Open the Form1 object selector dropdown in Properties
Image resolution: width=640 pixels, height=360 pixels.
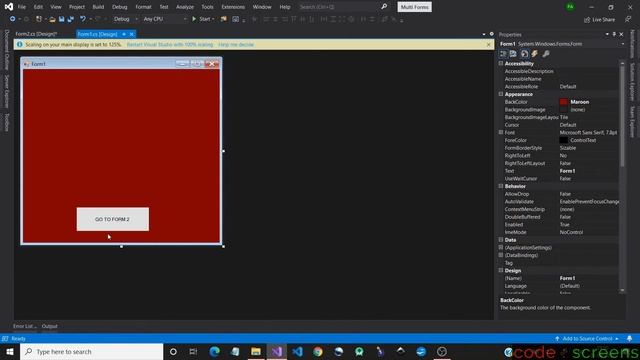click(623, 44)
